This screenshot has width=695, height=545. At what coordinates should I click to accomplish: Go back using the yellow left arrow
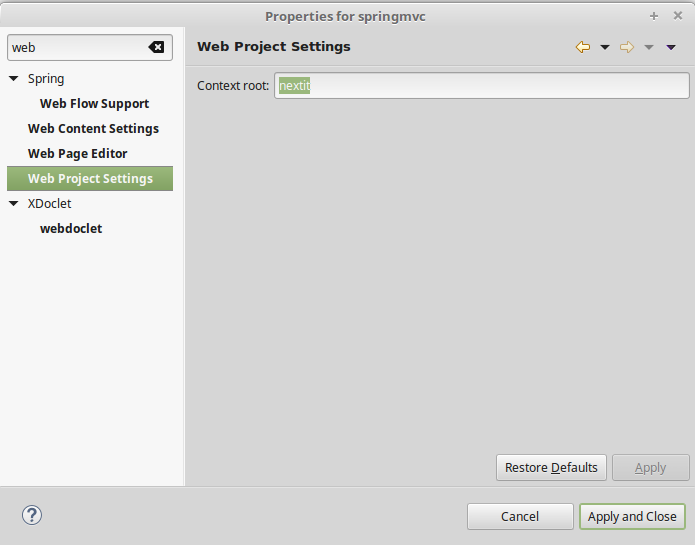583,47
